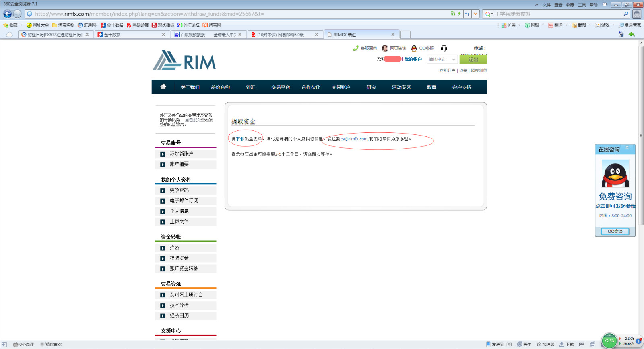Click the headset support icon
Screen dimensions: 644x349
point(444,48)
